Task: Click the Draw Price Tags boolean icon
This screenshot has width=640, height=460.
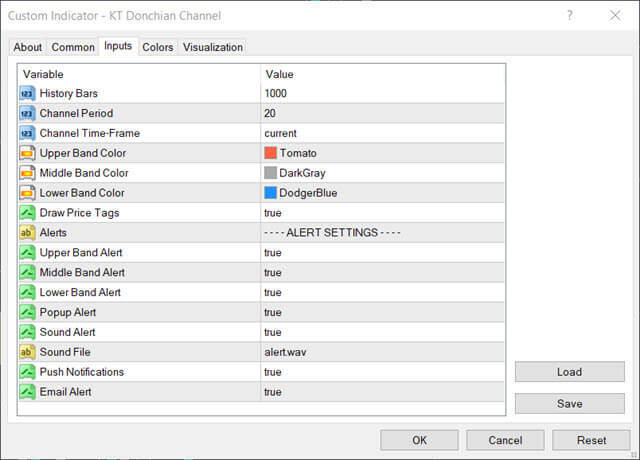Action: (x=27, y=213)
